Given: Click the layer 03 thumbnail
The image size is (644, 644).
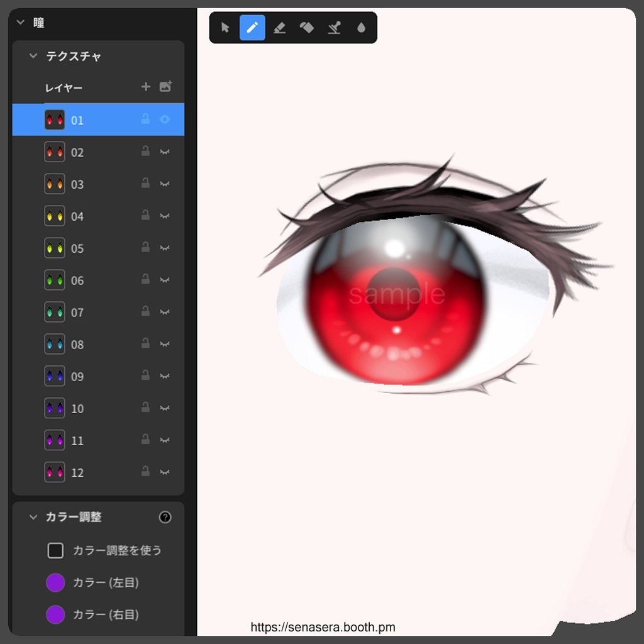Looking at the screenshot, I should pyautogui.click(x=55, y=184).
